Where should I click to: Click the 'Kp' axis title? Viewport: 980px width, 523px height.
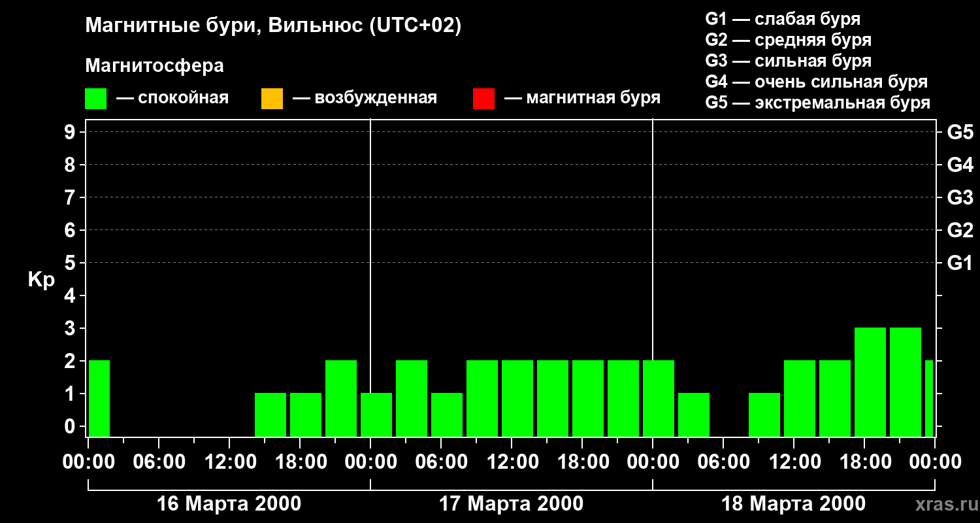(41, 280)
